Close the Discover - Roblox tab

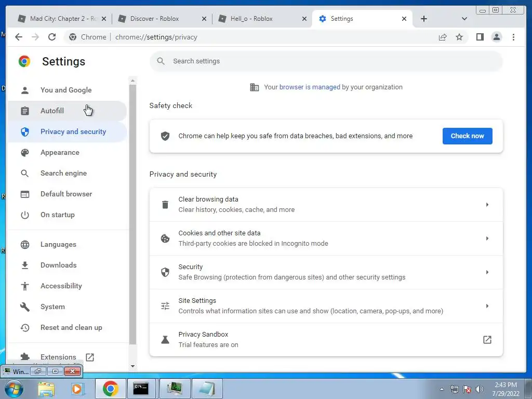coord(204,19)
